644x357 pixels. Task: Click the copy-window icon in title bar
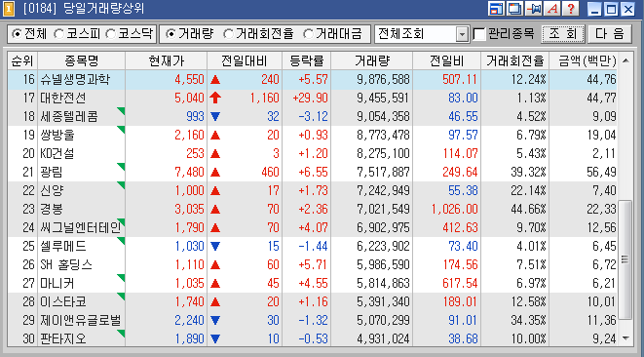point(514,9)
